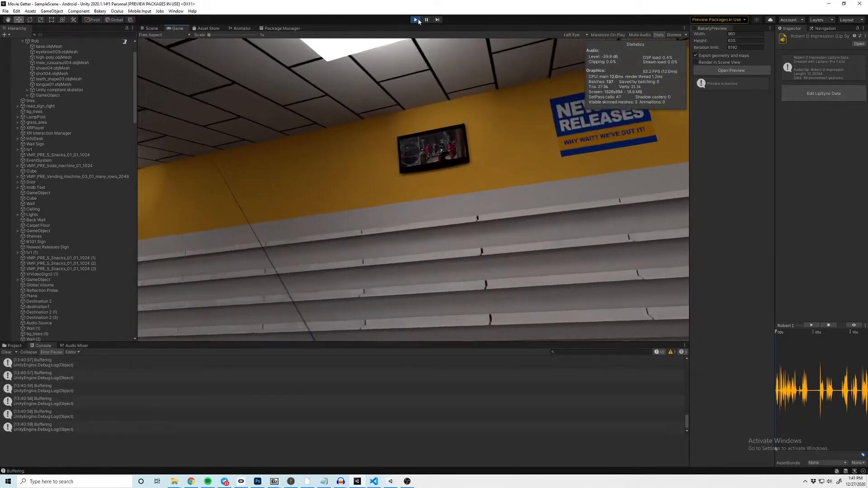Open the Layers dropdown
The width and height of the screenshot is (868, 488).
pyautogui.click(x=821, y=20)
